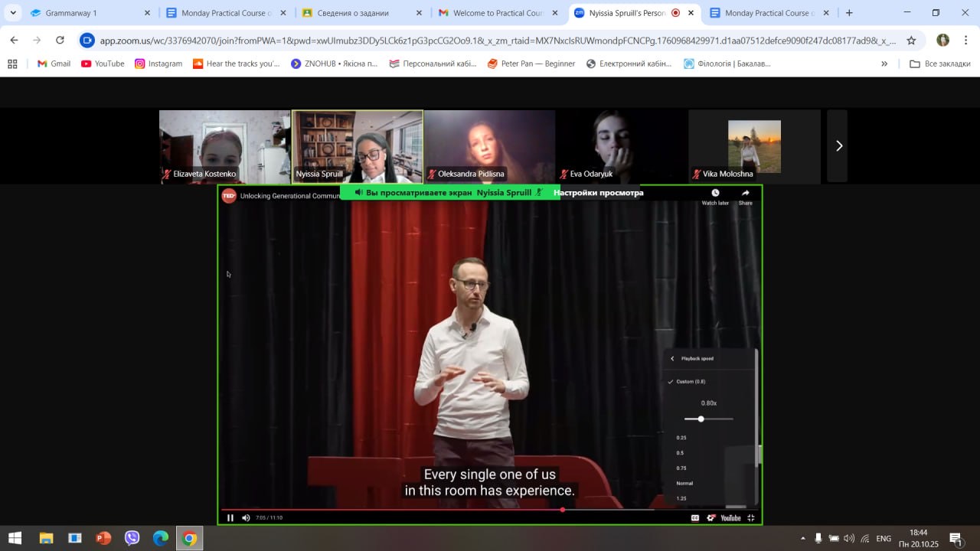Click the YouTube logo in player
980x551 pixels.
730,518
